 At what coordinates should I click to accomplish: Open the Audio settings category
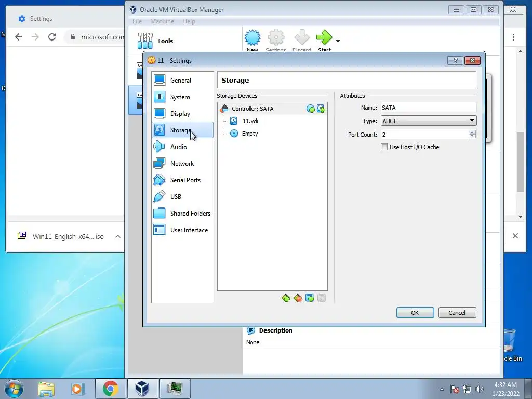182,147
